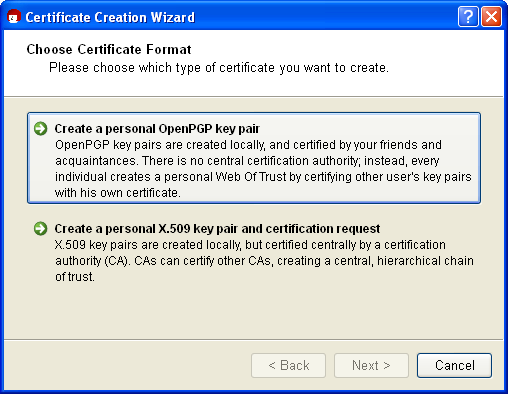This screenshot has width=508, height=394.
Task: Click the "of trust." final line of X.509 text
Action: tap(75, 277)
